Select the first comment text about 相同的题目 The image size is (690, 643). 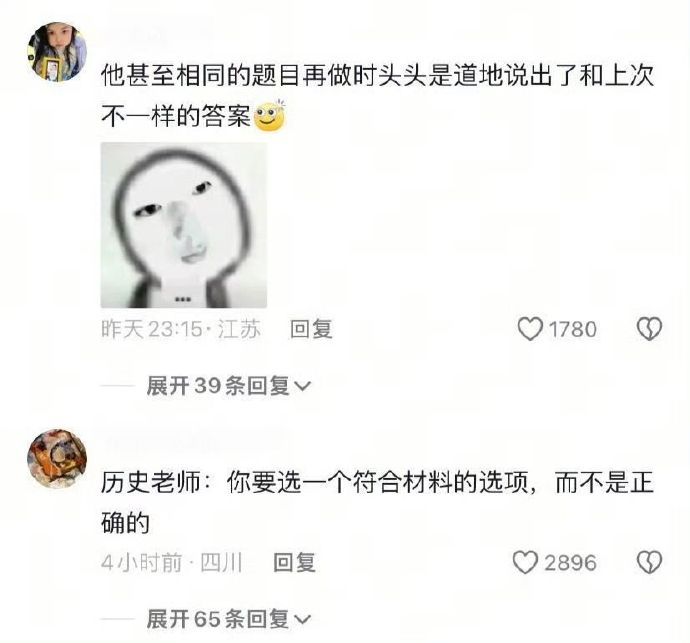377,96
